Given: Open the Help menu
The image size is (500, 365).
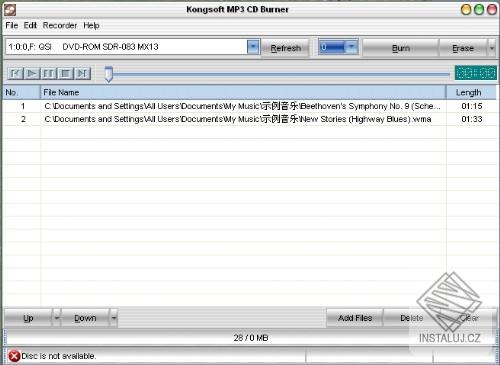Looking at the screenshot, I should coord(91,25).
